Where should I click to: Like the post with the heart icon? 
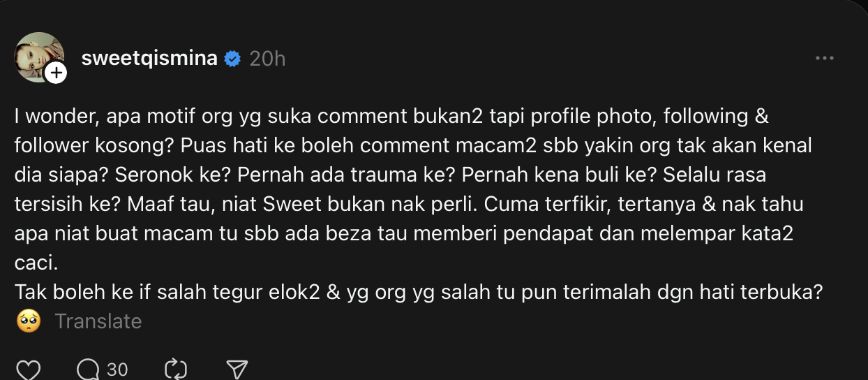pos(27,370)
